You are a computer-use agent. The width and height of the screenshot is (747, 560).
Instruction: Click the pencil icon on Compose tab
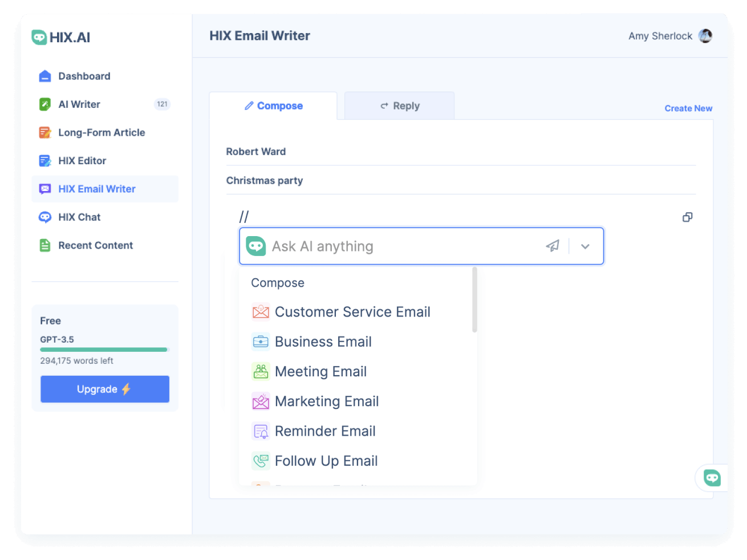tap(249, 106)
